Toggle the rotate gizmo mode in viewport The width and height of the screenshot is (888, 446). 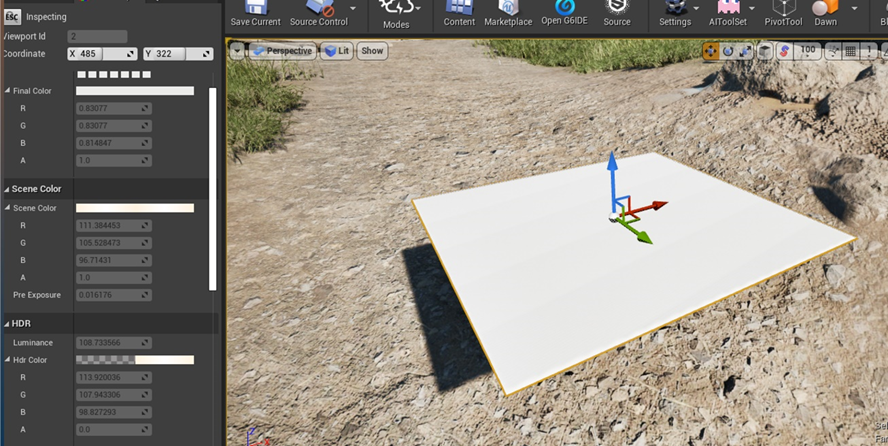click(728, 51)
